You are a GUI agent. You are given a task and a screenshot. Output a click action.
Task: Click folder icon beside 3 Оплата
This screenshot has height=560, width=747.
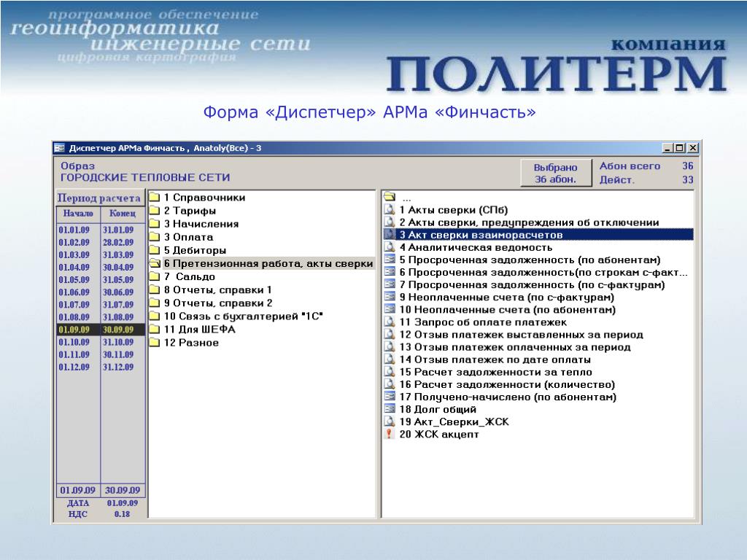pyautogui.click(x=155, y=237)
